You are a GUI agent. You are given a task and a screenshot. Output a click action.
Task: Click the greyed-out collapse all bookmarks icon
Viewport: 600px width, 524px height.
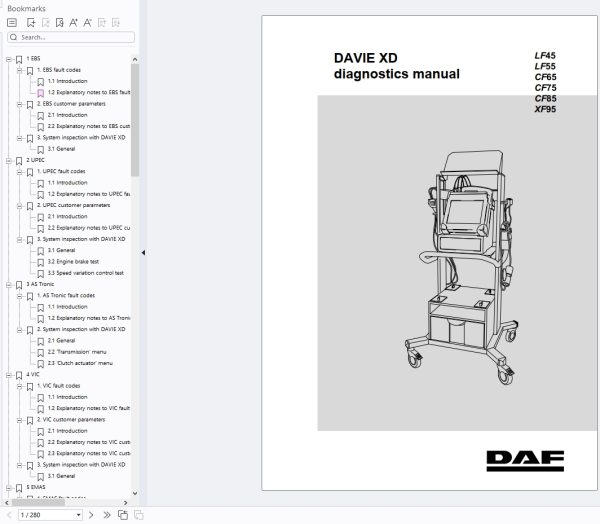point(116,23)
